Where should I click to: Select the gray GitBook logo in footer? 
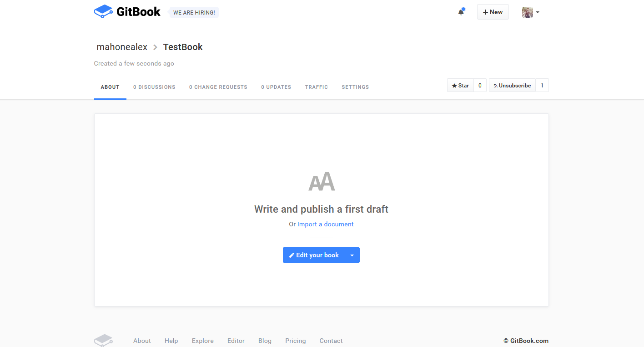point(103,340)
